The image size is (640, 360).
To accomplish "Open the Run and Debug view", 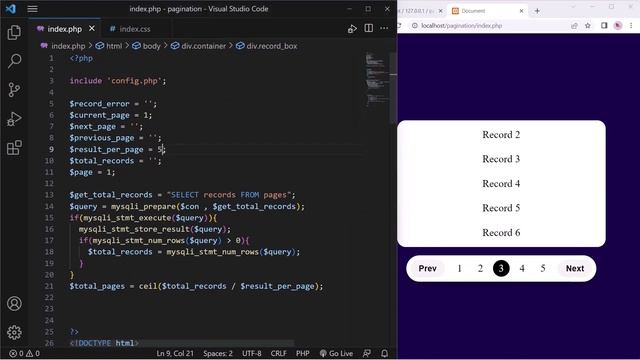I will 14,119.
